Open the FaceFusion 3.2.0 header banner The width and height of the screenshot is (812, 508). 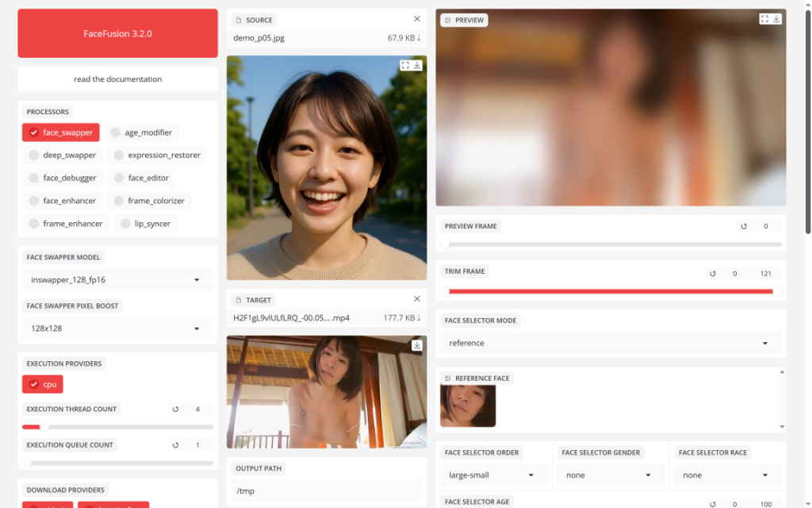pos(117,33)
